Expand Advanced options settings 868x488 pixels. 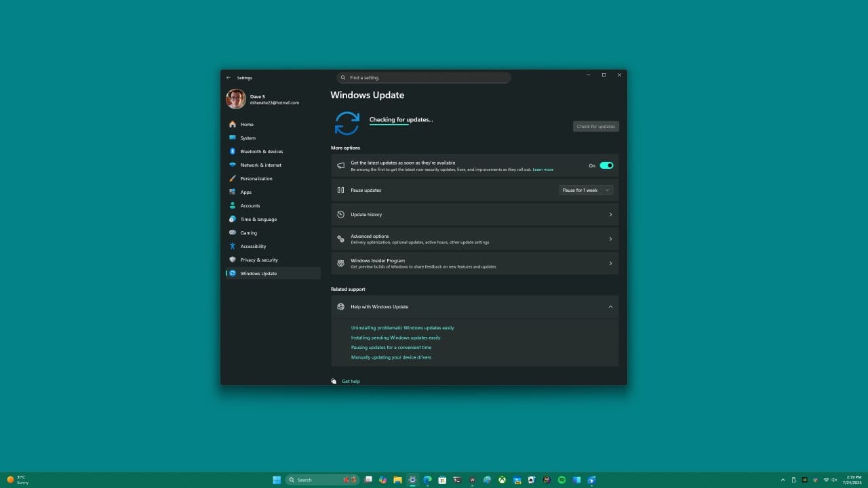point(475,239)
